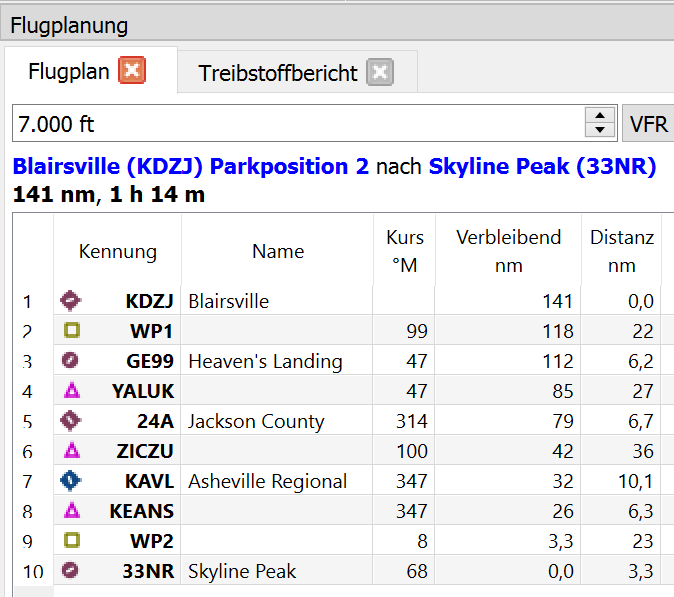Viewport: 674px width, 597px height.
Task: Select the 24A identifier cell
Action: [117, 421]
